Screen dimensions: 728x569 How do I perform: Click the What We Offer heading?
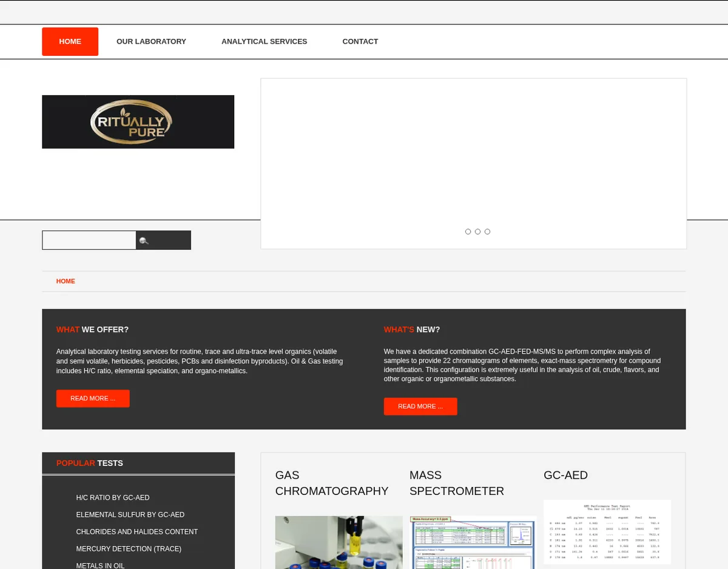pyautogui.click(x=92, y=329)
